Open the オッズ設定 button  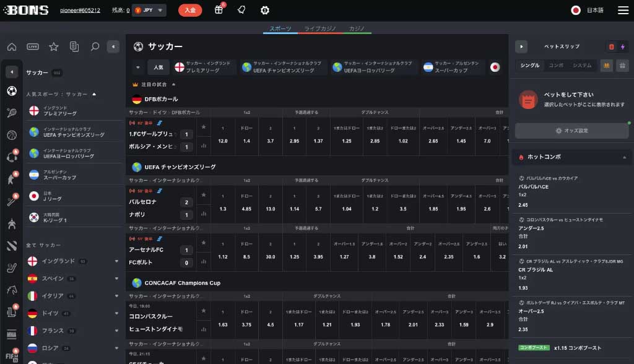(571, 131)
